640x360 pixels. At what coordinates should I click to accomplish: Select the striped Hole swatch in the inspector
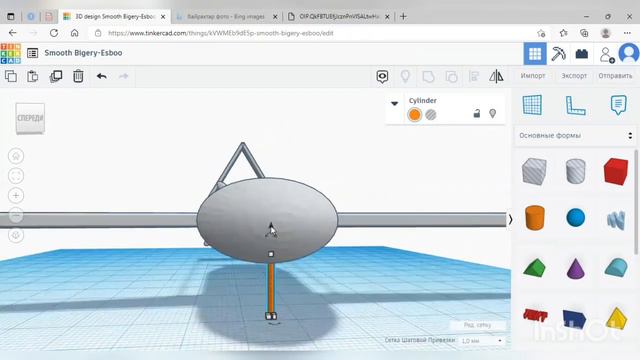pos(431,115)
